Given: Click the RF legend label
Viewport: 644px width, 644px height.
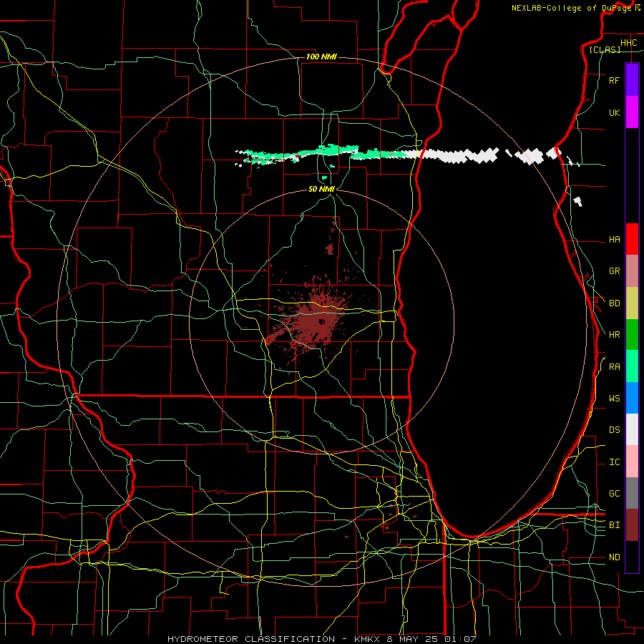Looking at the screenshot, I should click(x=614, y=80).
